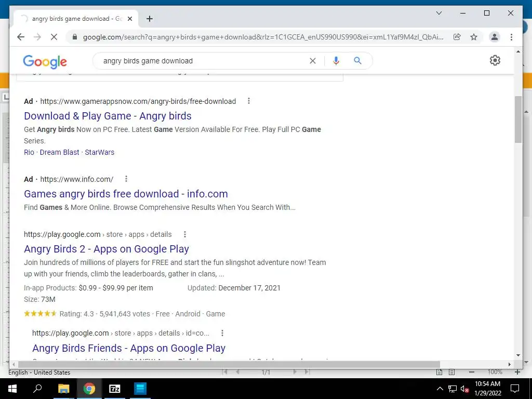The image size is (532, 399).
Task: Open the blue app in the taskbar
Action: 140,389
